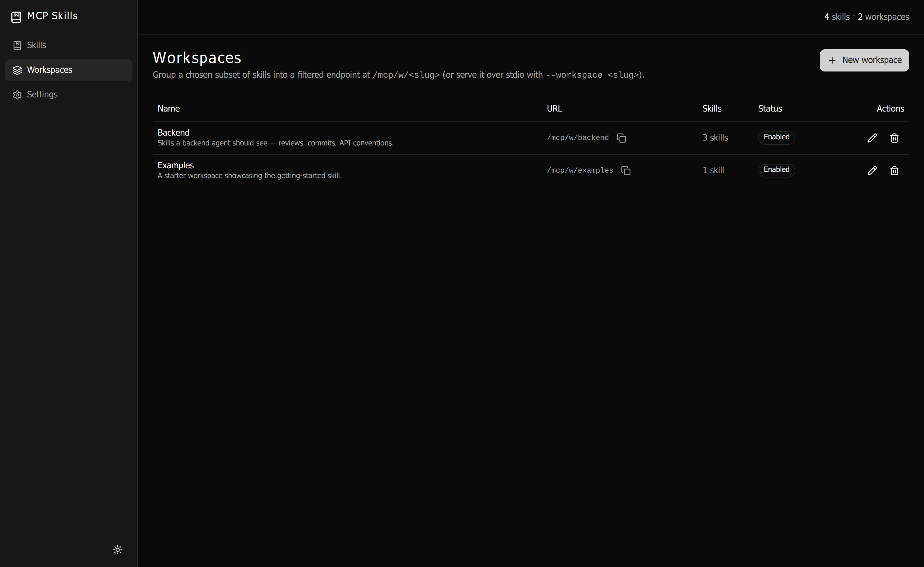Click the Settings gear icon in sidebar
The height and width of the screenshot is (567, 924).
point(17,95)
